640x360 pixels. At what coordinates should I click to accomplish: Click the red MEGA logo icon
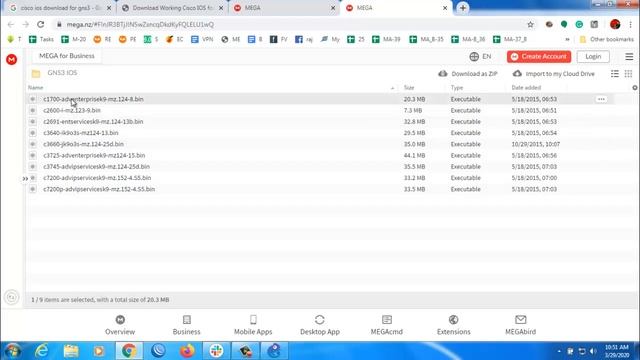tap(11, 60)
